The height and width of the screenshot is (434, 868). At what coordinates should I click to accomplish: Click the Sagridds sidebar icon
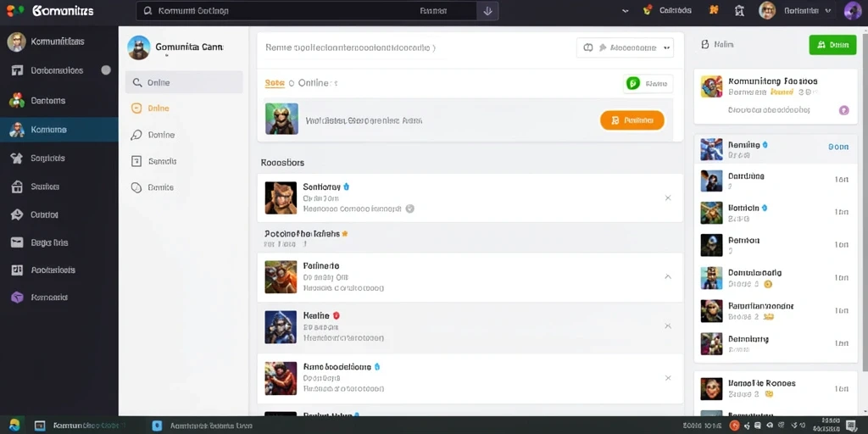(17, 159)
